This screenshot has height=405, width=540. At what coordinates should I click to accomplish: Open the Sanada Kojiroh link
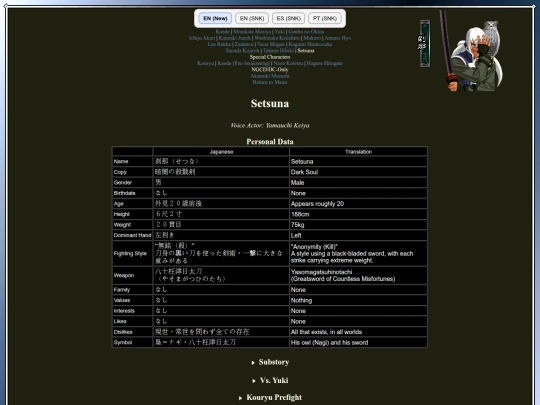click(x=242, y=51)
